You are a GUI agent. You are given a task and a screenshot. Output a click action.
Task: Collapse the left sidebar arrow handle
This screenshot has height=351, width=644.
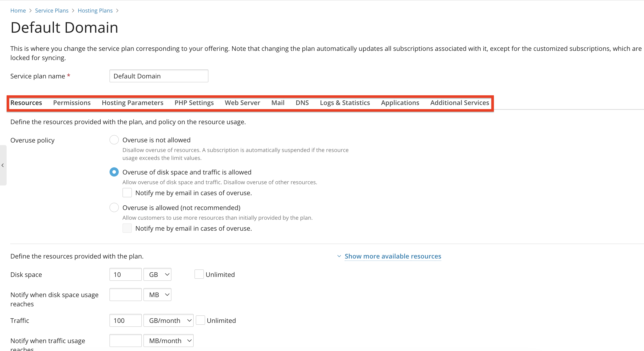(x=3, y=165)
